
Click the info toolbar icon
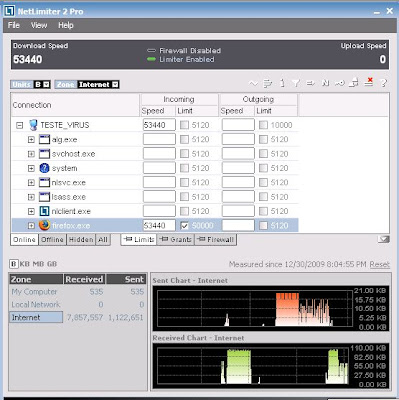coord(282,83)
